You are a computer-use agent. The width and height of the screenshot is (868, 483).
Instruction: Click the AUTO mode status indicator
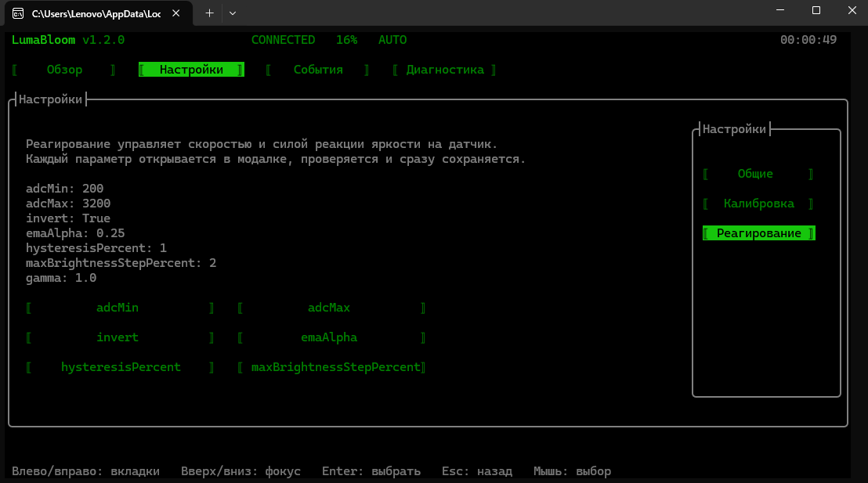[392, 40]
